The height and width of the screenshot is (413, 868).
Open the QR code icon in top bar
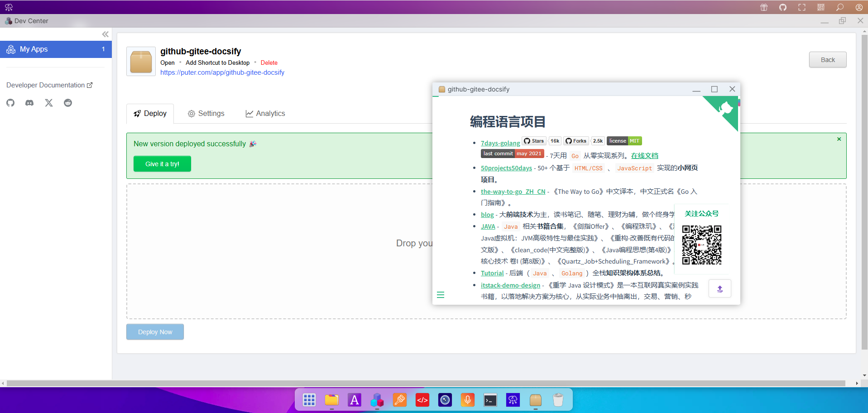[x=821, y=7]
